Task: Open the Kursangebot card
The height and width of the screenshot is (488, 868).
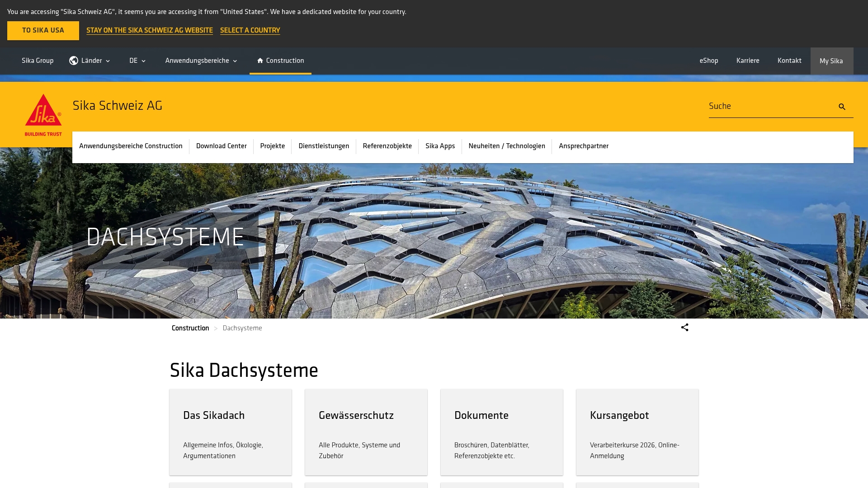Action: pyautogui.click(x=637, y=432)
